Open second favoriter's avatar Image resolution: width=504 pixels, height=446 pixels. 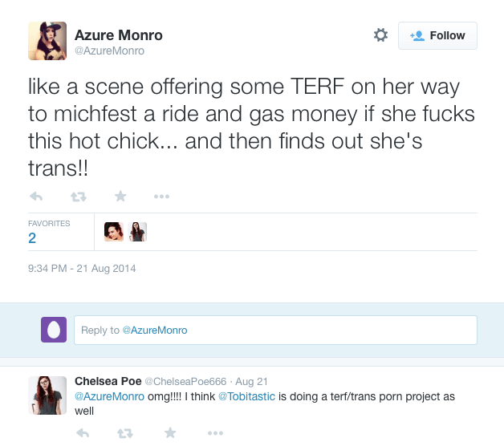pyautogui.click(x=138, y=232)
